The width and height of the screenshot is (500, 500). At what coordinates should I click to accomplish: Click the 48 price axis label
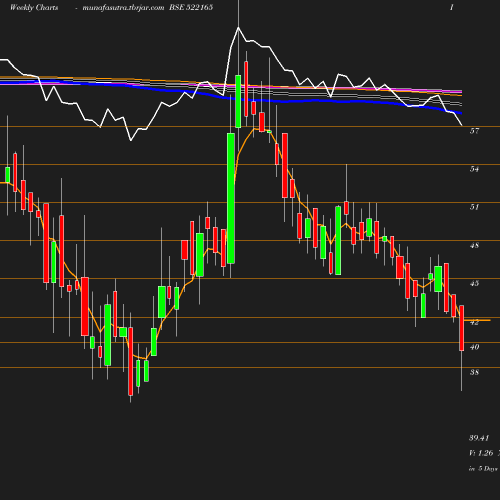pyautogui.click(x=474, y=245)
